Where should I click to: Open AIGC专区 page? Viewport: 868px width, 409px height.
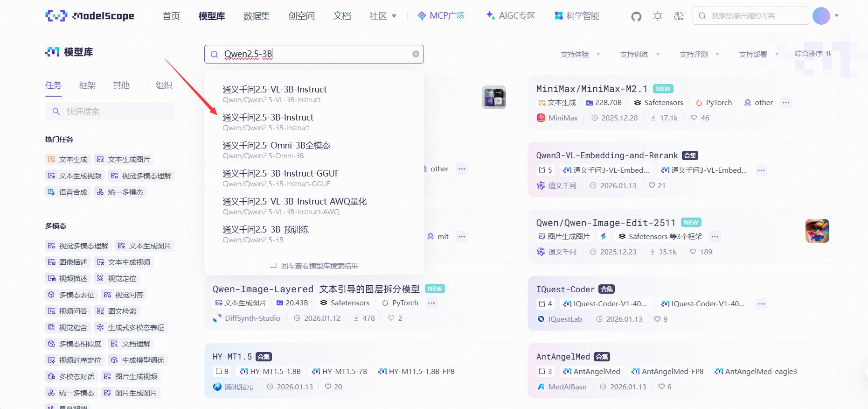[510, 16]
